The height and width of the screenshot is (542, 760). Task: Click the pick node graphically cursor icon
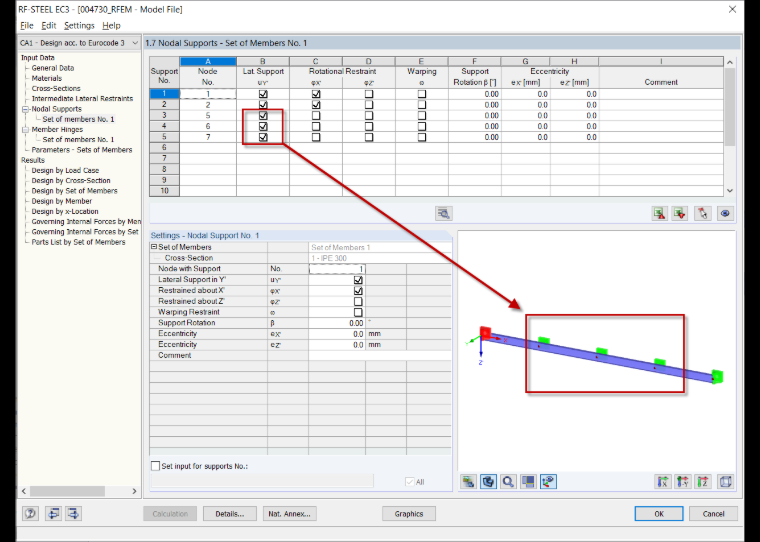[x=703, y=213]
